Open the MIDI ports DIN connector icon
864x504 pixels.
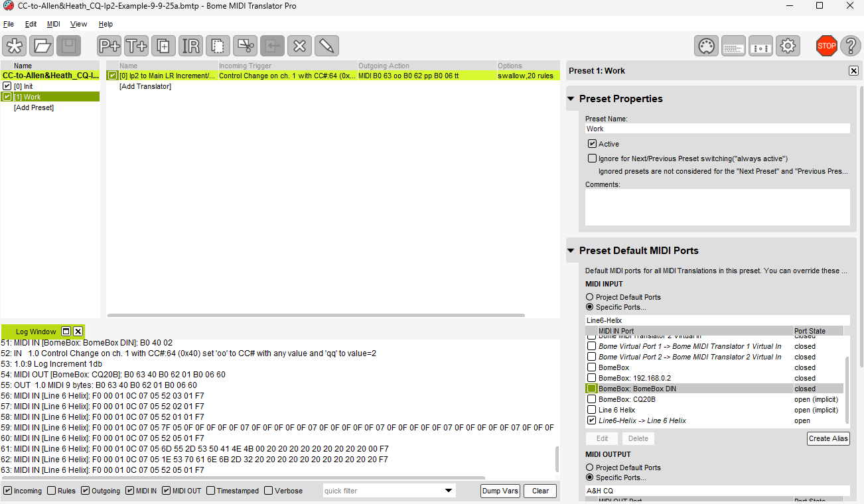click(x=706, y=46)
